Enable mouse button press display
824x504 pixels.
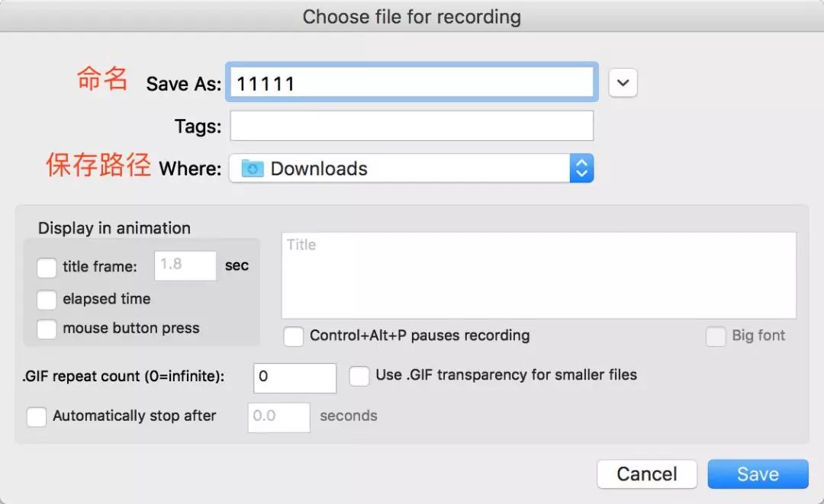47,329
